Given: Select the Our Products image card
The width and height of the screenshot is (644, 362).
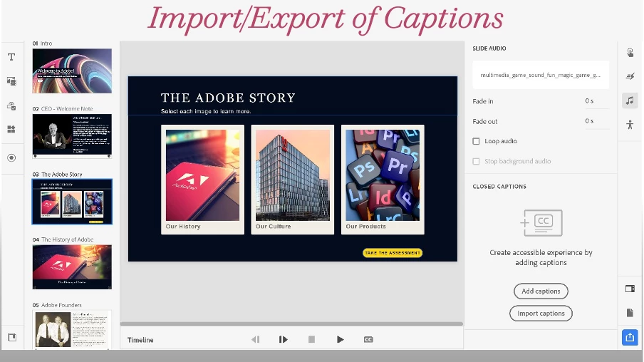Looking at the screenshot, I should (x=383, y=180).
